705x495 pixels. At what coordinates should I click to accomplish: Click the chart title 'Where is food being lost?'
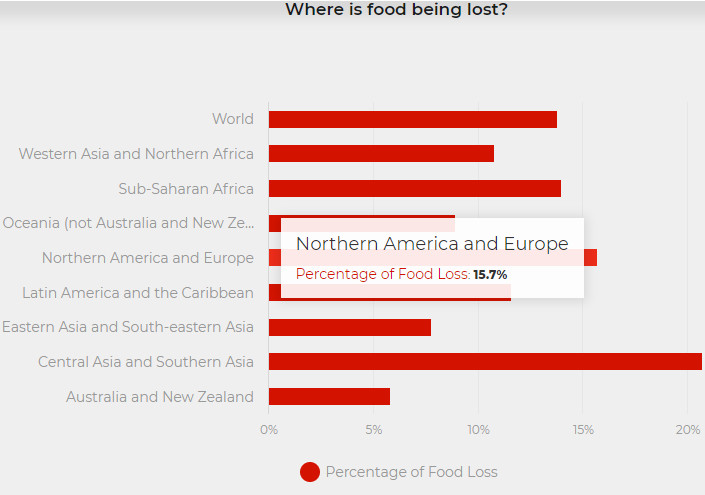point(396,11)
